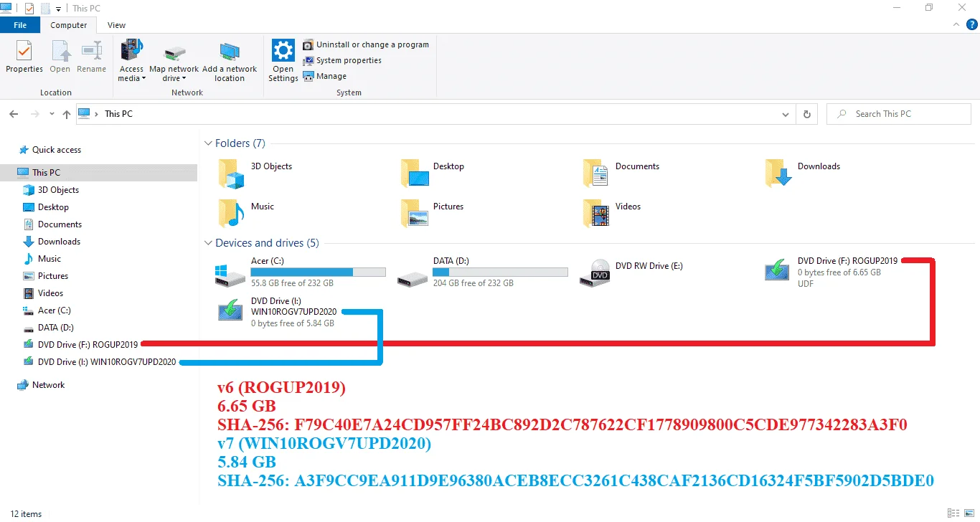
Task: Switch to large icons view in status bar
Action: tap(970, 513)
